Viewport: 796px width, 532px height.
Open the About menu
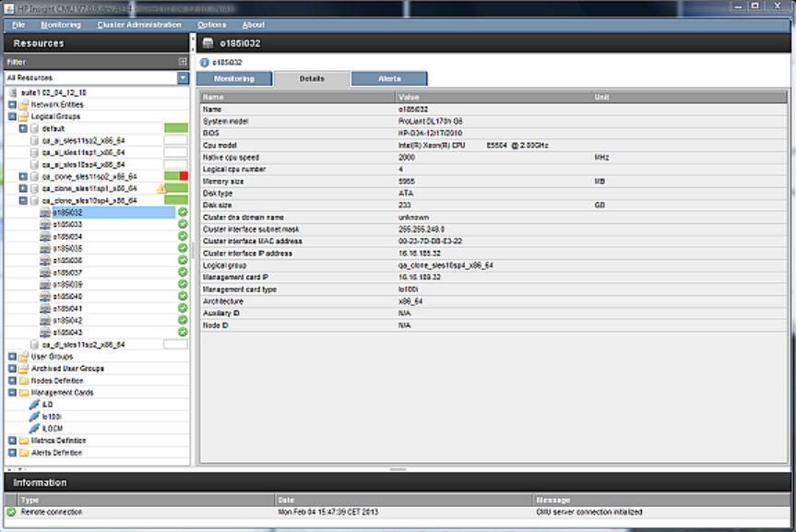click(x=254, y=25)
